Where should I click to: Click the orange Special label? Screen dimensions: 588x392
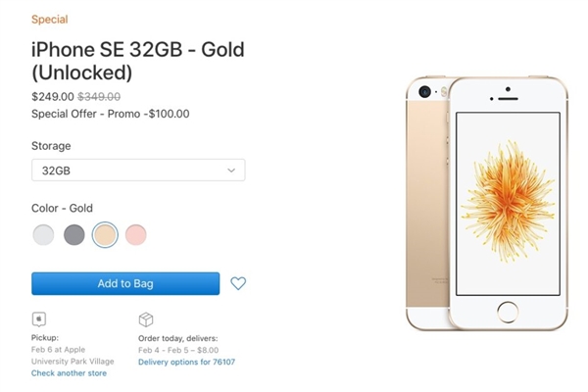50,19
